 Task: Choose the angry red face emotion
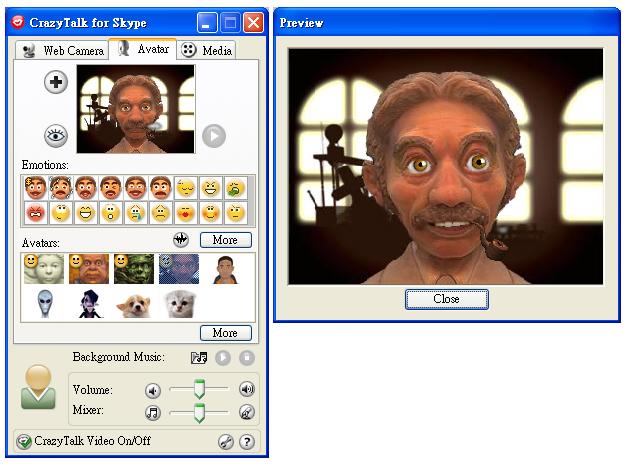35,213
